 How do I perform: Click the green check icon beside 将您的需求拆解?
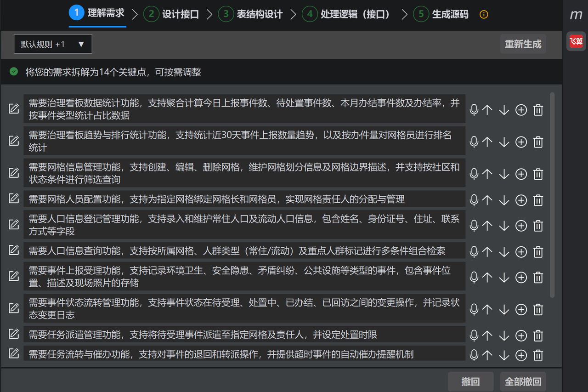point(14,72)
